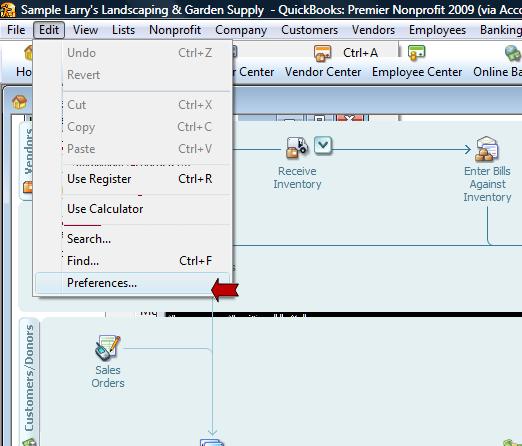Screen dimensions: 522x446
Task: Click the Enter Bills Against Inventory icon
Action: click(x=487, y=148)
